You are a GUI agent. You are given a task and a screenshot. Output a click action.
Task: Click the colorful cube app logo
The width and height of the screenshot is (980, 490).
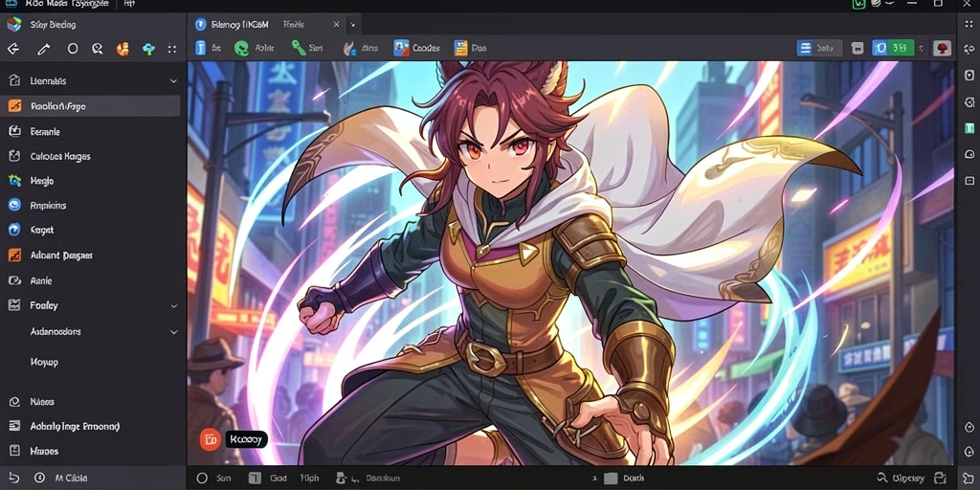click(x=13, y=24)
